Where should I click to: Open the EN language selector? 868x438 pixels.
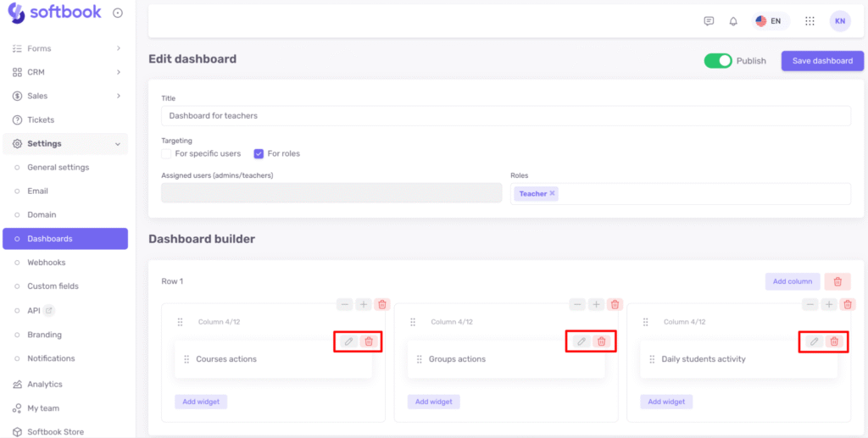pyautogui.click(x=768, y=21)
